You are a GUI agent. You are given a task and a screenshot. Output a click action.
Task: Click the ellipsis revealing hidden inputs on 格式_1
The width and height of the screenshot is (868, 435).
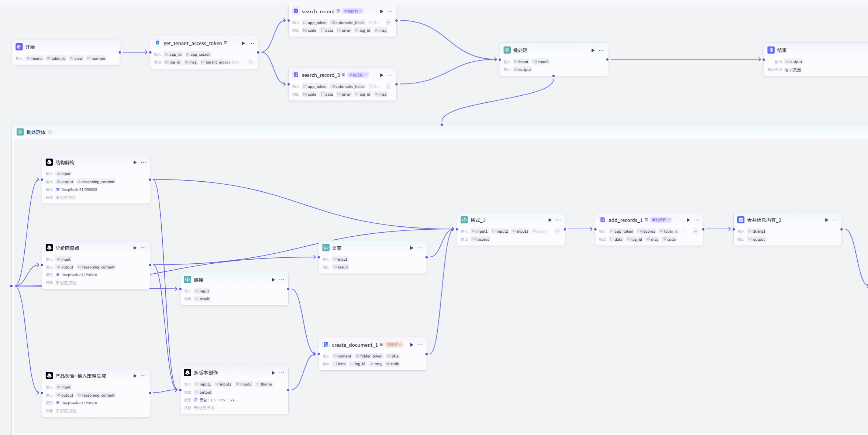(557, 231)
